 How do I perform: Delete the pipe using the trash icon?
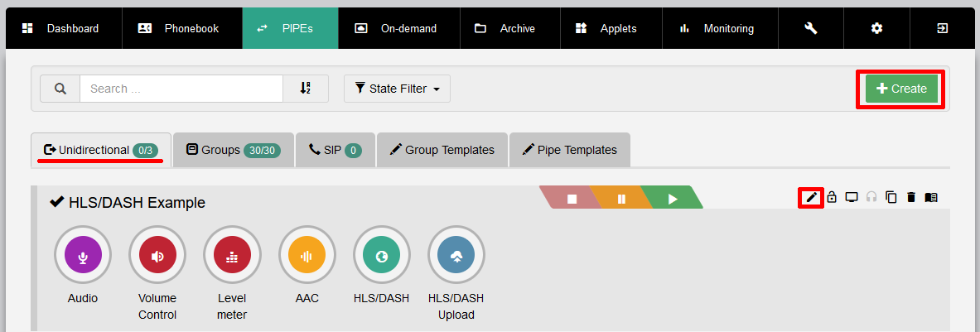(911, 197)
